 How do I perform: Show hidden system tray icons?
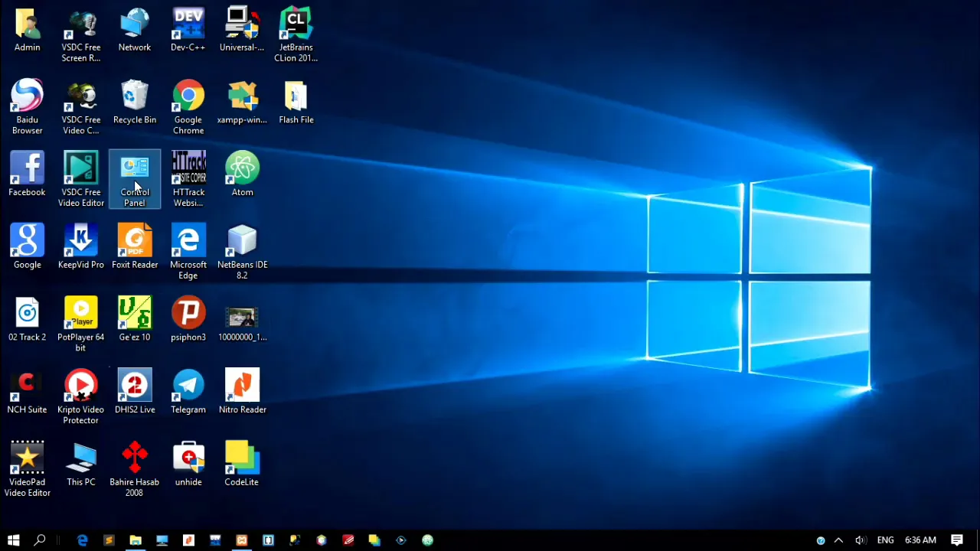click(838, 540)
